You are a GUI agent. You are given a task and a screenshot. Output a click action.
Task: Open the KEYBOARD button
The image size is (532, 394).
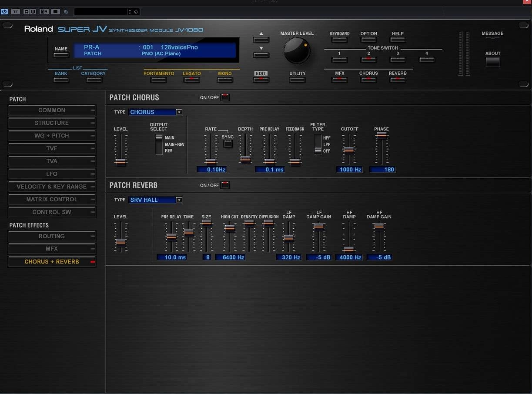[x=340, y=40]
